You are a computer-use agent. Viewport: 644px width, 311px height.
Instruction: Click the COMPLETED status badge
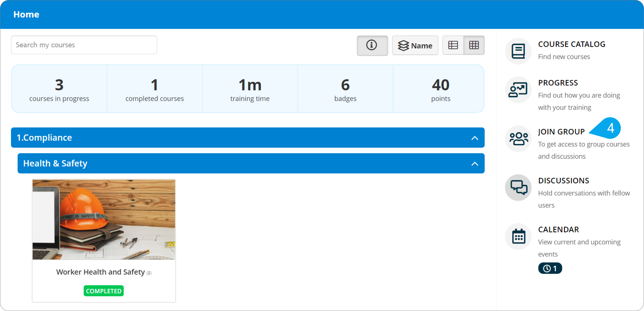(104, 291)
